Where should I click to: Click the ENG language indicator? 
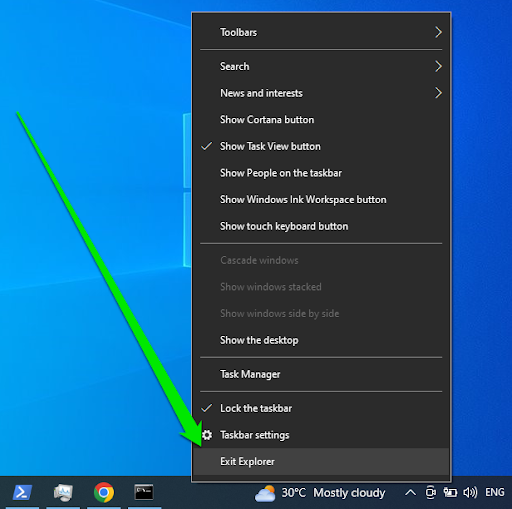(x=495, y=492)
